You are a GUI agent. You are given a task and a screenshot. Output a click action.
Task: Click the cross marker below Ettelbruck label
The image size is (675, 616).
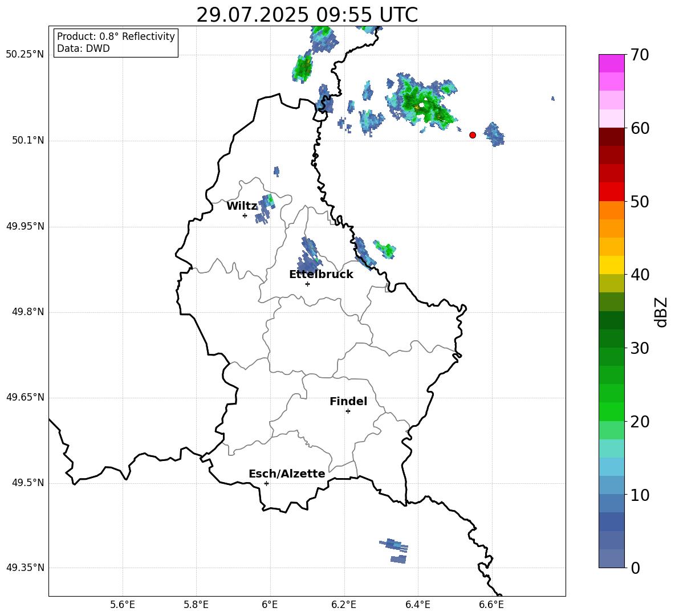307,284
